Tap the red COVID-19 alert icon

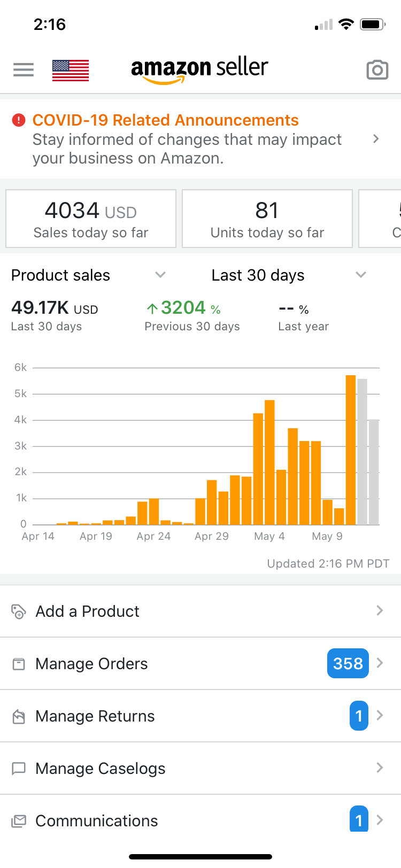click(x=19, y=120)
